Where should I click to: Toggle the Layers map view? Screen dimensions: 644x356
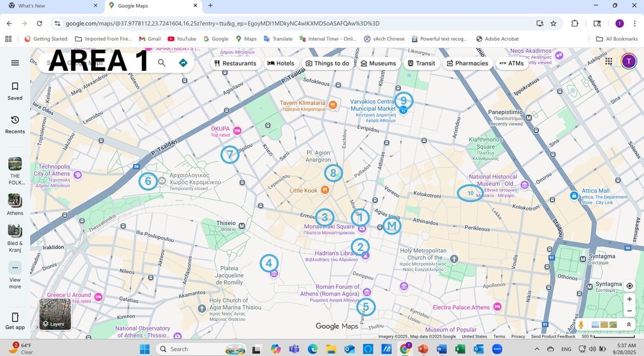tap(55, 314)
